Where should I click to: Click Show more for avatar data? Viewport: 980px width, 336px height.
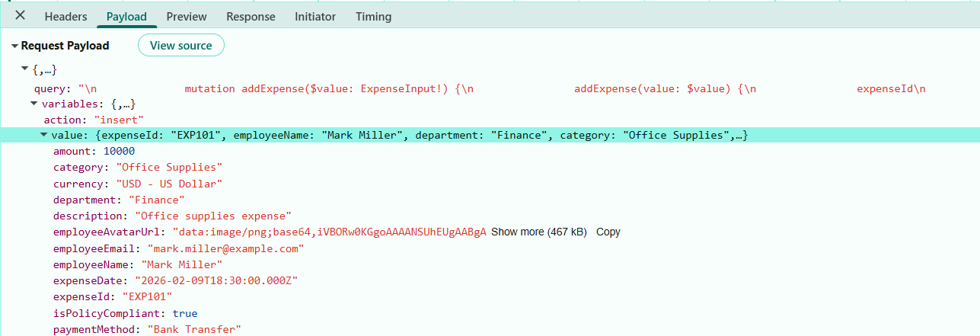tap(538, 232)
